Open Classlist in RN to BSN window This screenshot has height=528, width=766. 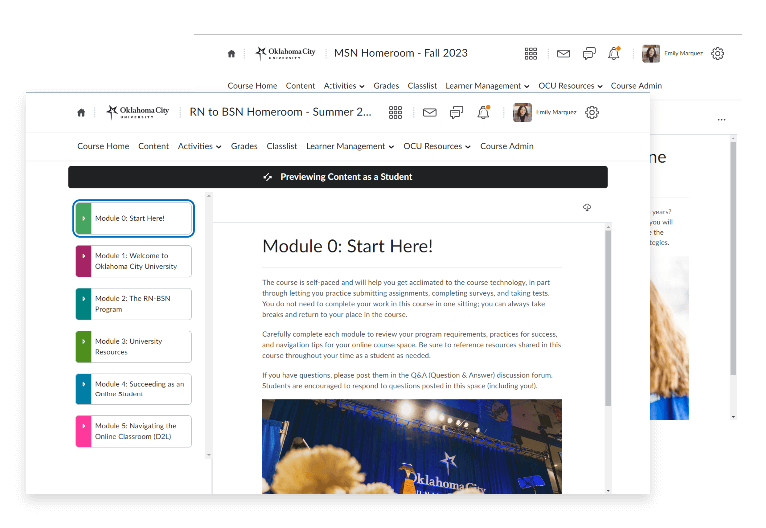point(281,147)
